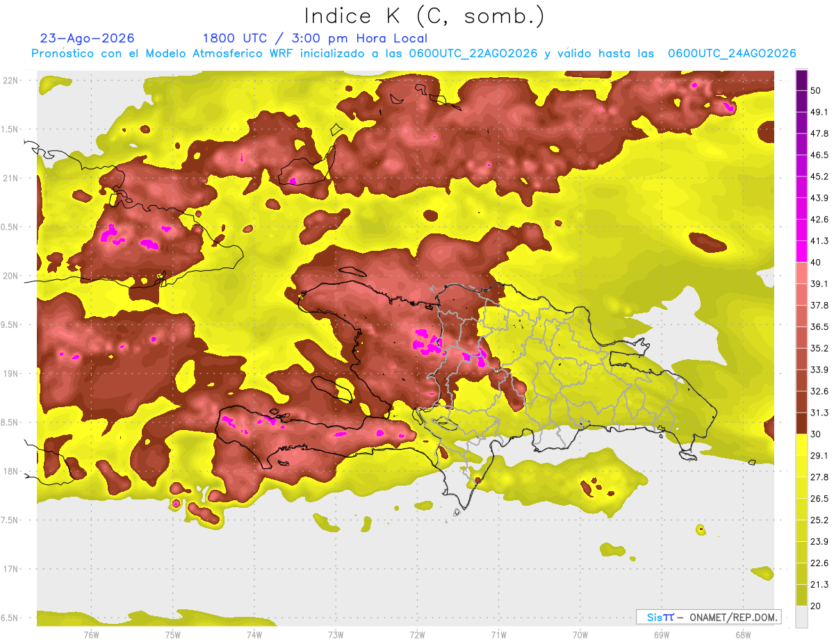Pick the bright yellow swatch between 29.1 and 30
834x644 pixels.
click(x=801, y=445)
